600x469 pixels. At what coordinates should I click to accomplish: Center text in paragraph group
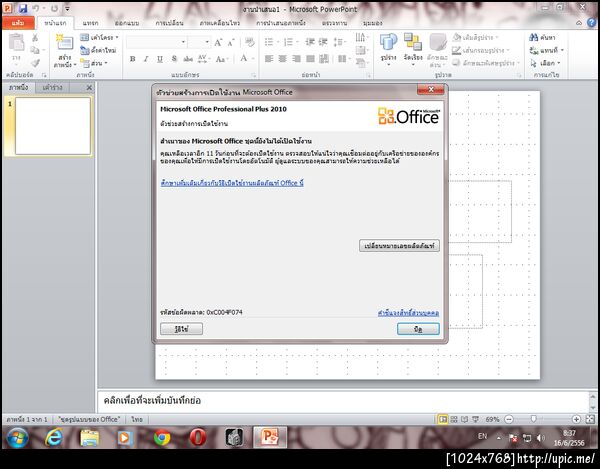pyautogui.click(x=283, y=59)
